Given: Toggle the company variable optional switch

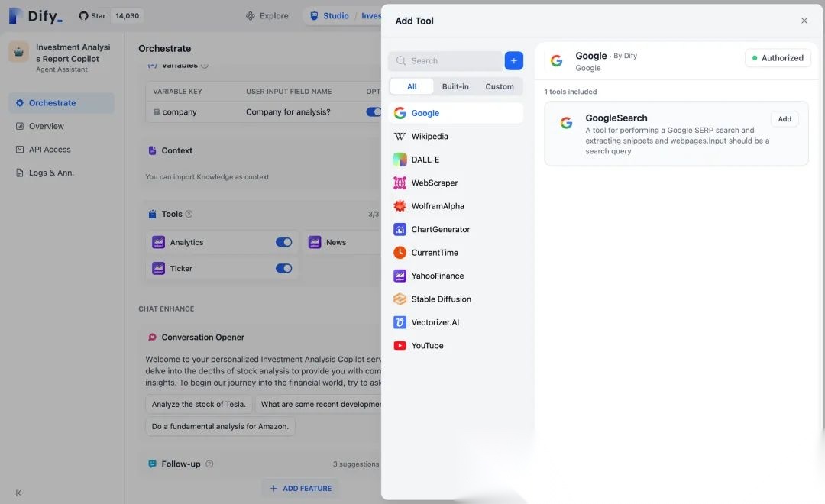Looking at the screenshot, I should tap(374, 112).
